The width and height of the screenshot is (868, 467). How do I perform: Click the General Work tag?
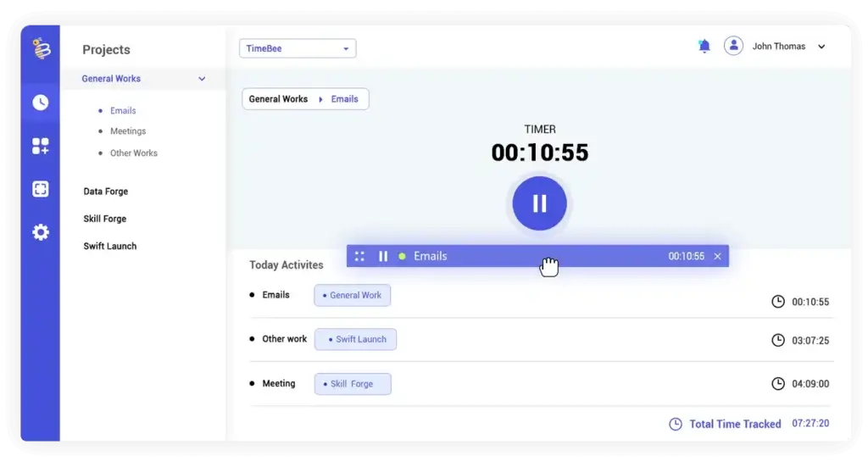352,296
